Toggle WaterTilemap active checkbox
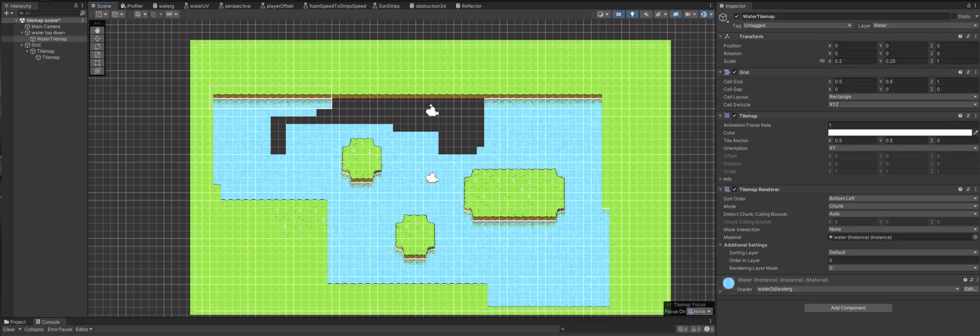The width and height of the screenshot is (980, 336). click(x=736, y=17)
